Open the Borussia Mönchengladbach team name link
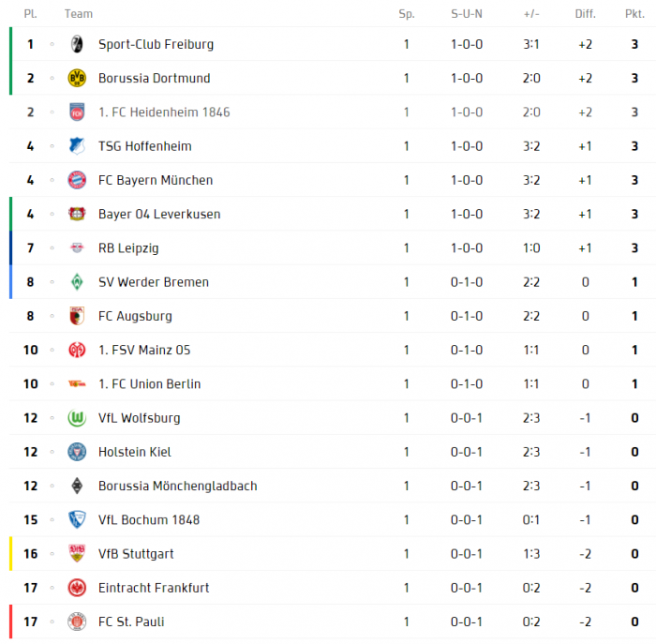The width and height of the screenshot is (656, 644). pos(178,486)
